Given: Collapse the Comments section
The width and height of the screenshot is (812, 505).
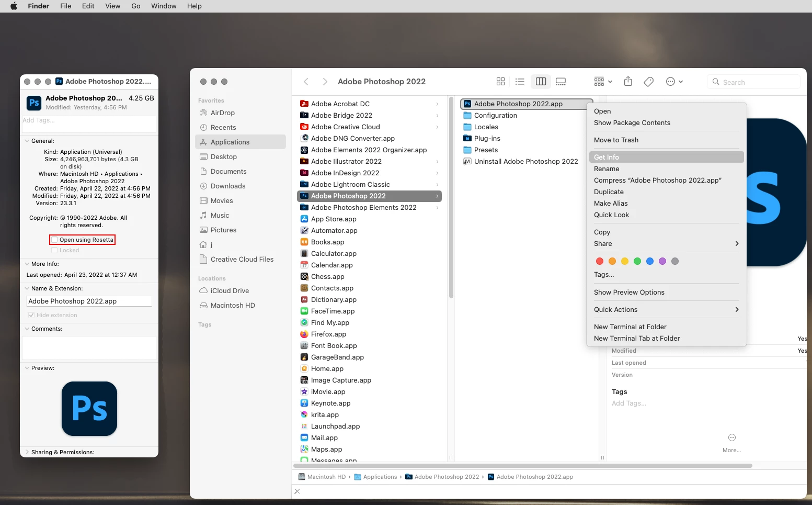Looking at the screenshot, I should 27,329.
